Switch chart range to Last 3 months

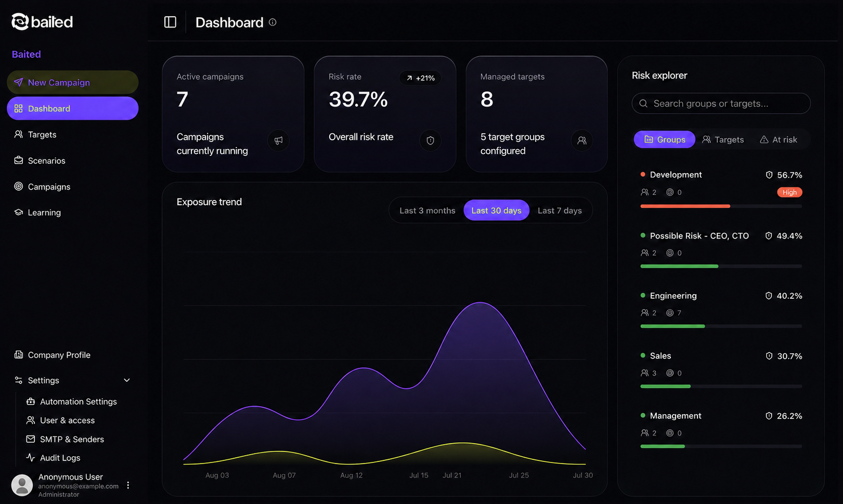(427, 210)
